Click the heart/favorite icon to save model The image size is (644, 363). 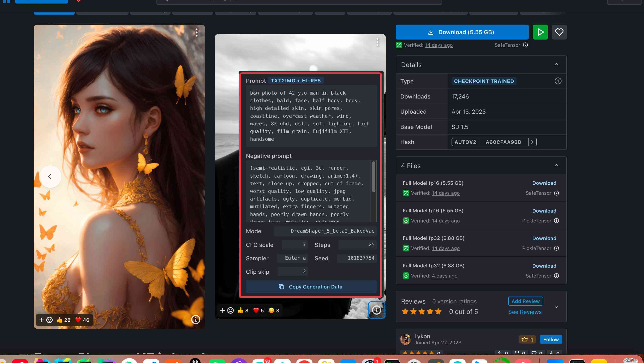click(559, 32)
